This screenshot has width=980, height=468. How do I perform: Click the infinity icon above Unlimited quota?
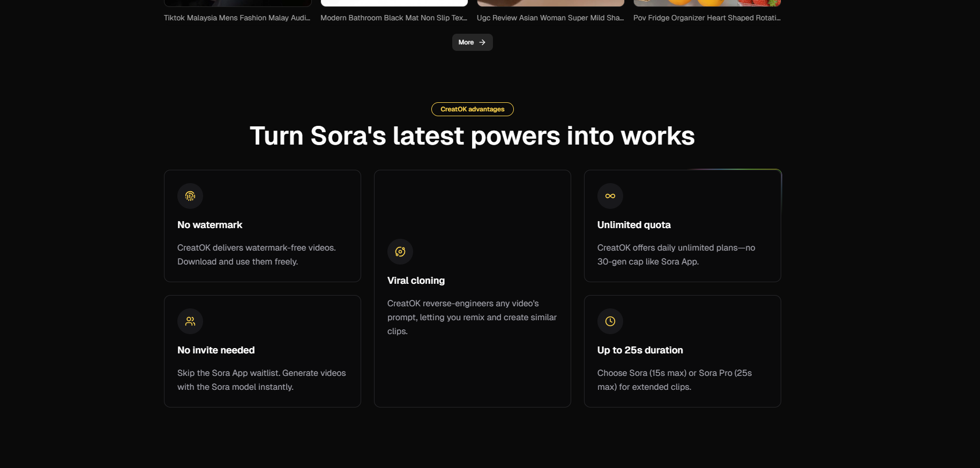(610, 196)
